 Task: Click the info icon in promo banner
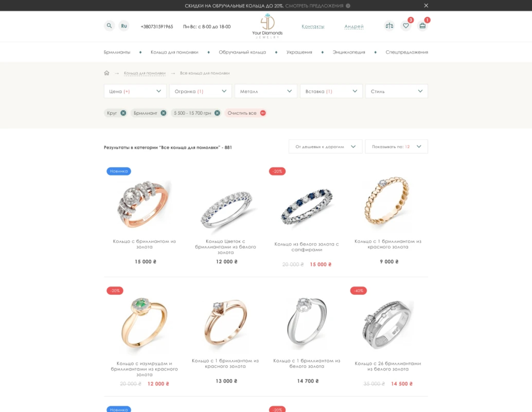348,6
